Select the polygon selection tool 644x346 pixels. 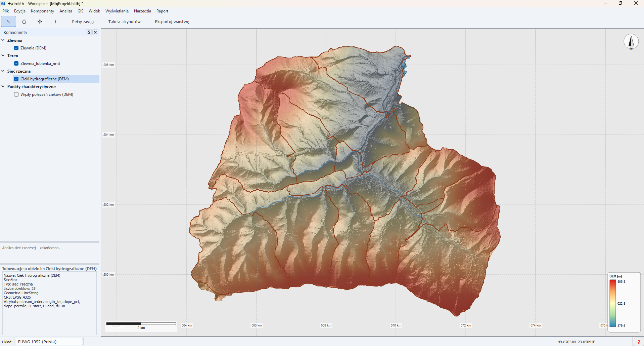[x=24, y=22]
